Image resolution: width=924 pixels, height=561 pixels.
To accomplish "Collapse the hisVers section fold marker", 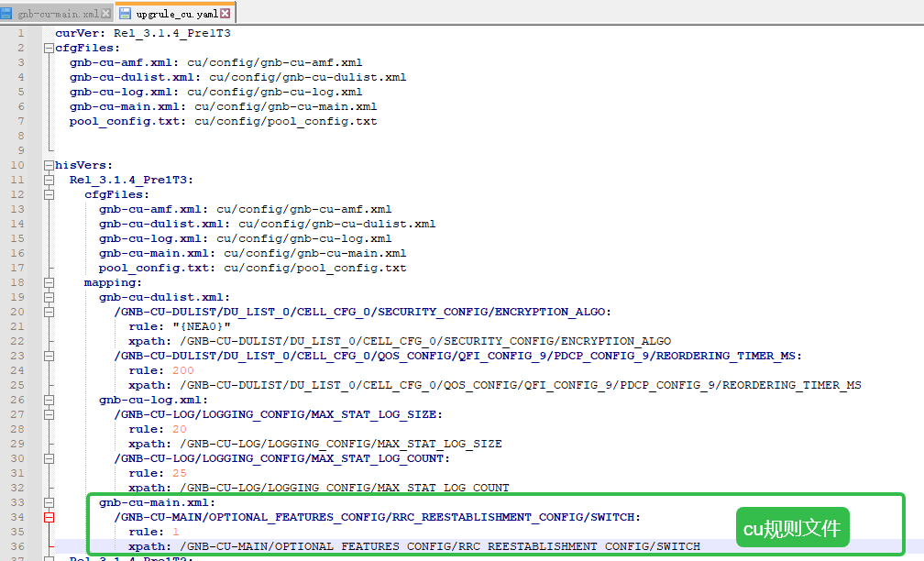I will click(48, 165).
